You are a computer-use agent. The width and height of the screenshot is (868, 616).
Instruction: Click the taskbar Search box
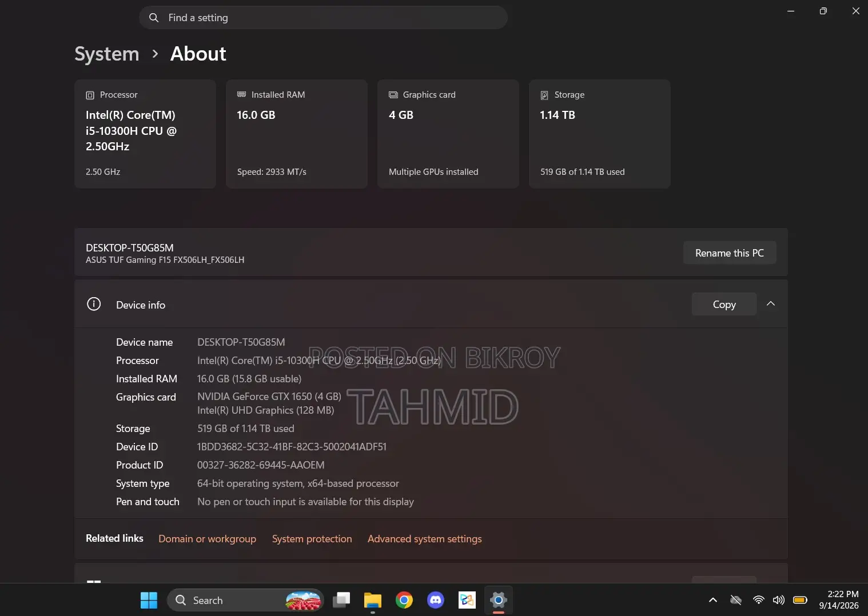(x=245, y=600)
